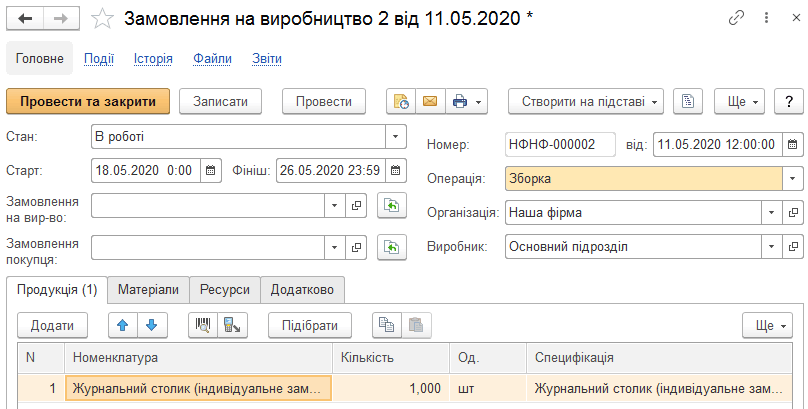The height and width of the screenshot is (409, 808).
Task: Search product by barcode icon
Action: (x=203, y=325)
